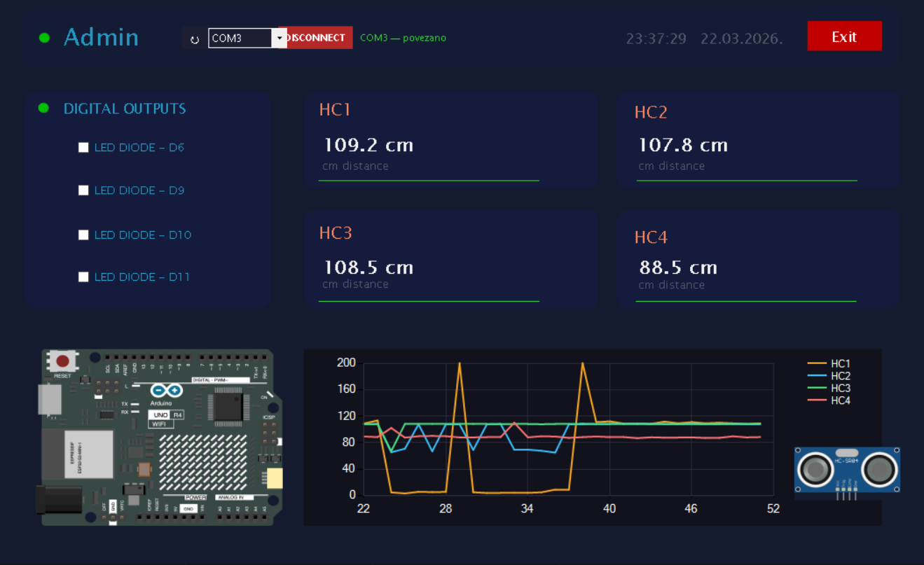The height and width of the screenshot is (565, 924).
Task: Open the COM port dropdown arrow
Action: (x=280, y=38)
